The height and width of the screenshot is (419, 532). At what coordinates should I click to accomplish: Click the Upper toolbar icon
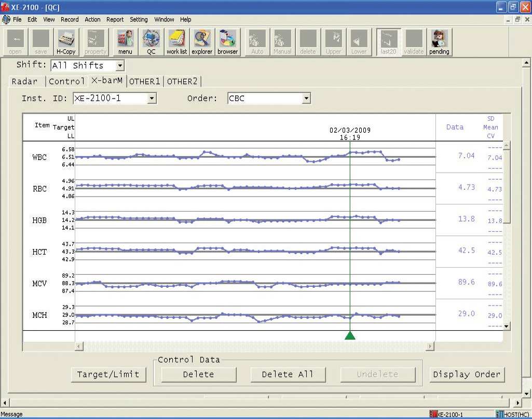[x=334, y=42]
